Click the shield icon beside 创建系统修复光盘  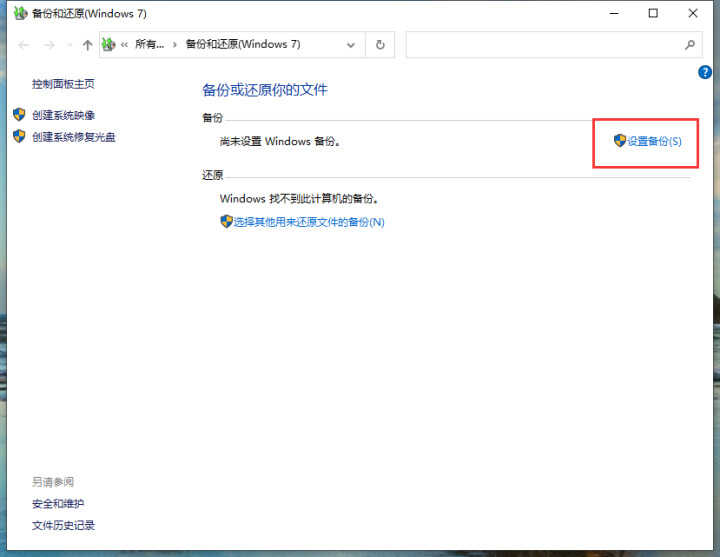[x=19, y=136]
